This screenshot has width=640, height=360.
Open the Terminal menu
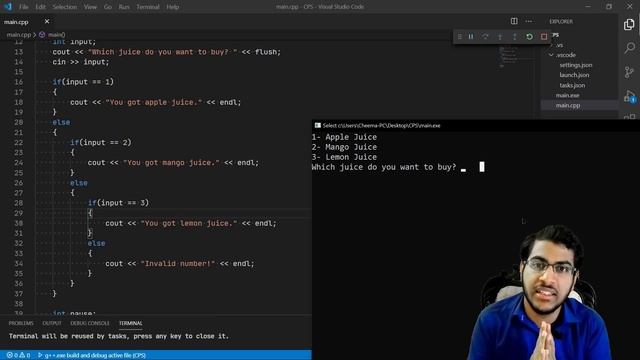(x=148, y=7)
